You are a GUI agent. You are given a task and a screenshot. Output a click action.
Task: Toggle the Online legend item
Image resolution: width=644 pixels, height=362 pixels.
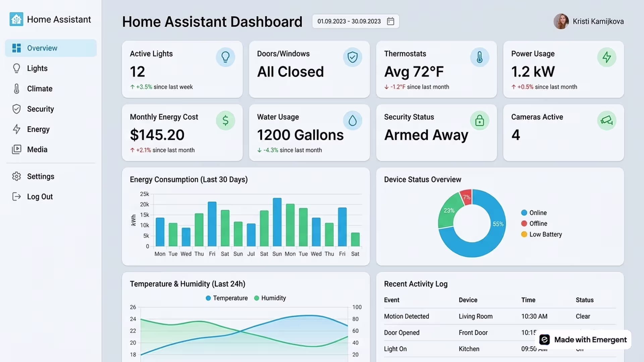coord(534,213)
